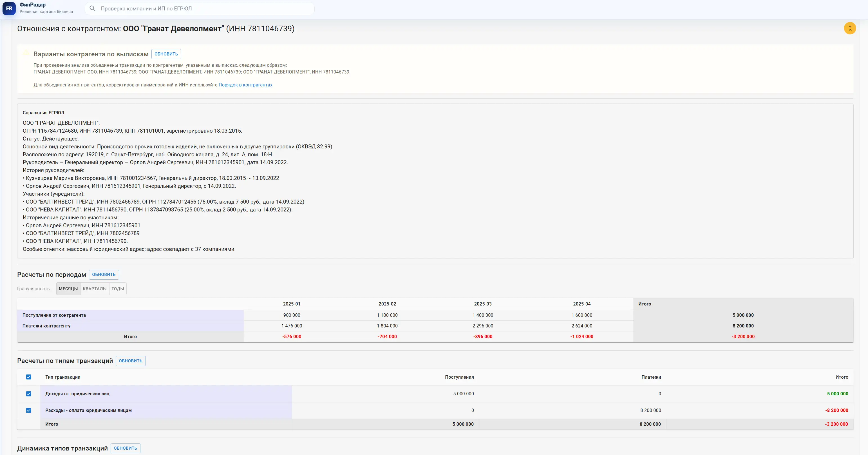The image size is (868, 455).
Task: Click the Платежи column header
Action: 651,377
